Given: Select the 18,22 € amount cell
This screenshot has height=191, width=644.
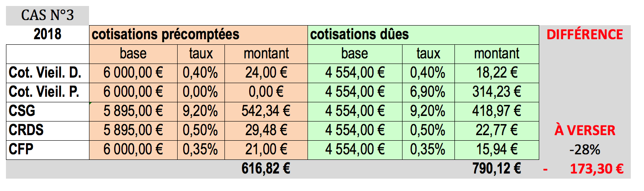Looking at the screenshot, I should (x=497, y=72).
